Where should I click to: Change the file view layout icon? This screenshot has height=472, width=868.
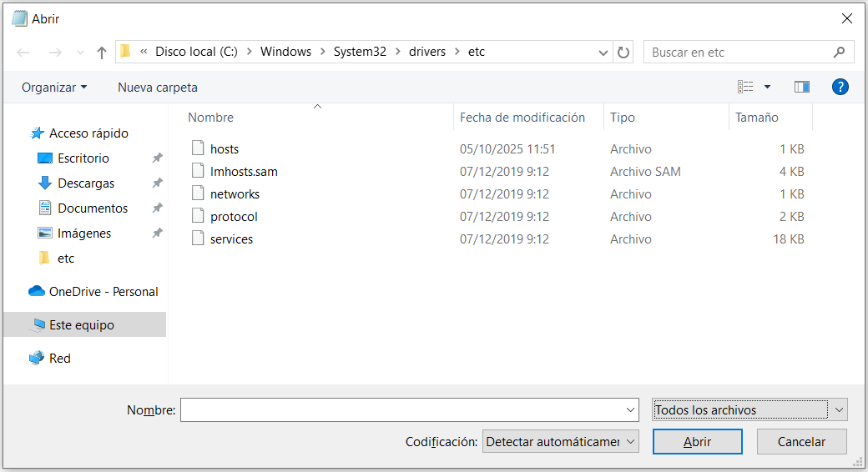tap(745, 87)
